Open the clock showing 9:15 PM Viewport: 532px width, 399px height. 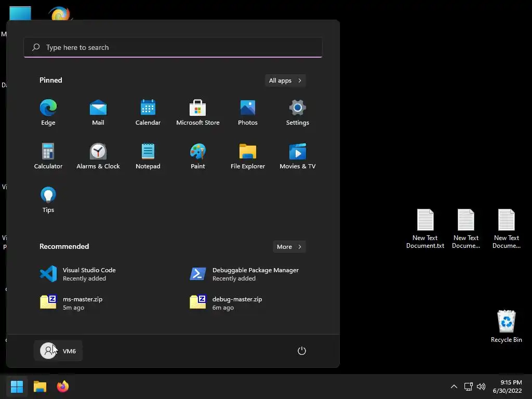click(507, 387)
